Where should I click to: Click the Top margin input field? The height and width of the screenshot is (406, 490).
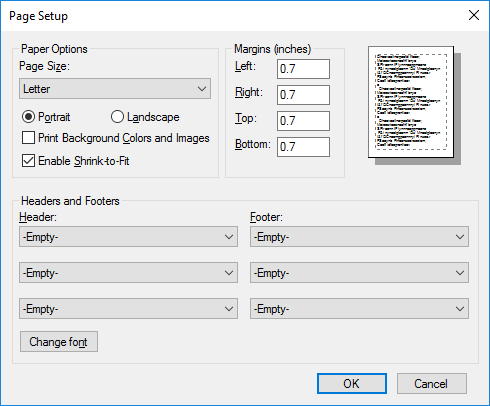pos(303,121)
